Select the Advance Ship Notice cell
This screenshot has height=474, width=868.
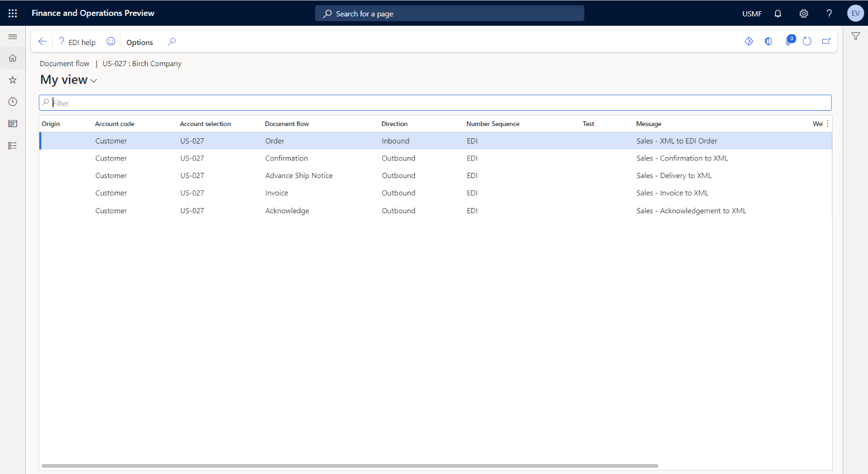[299, 176]
